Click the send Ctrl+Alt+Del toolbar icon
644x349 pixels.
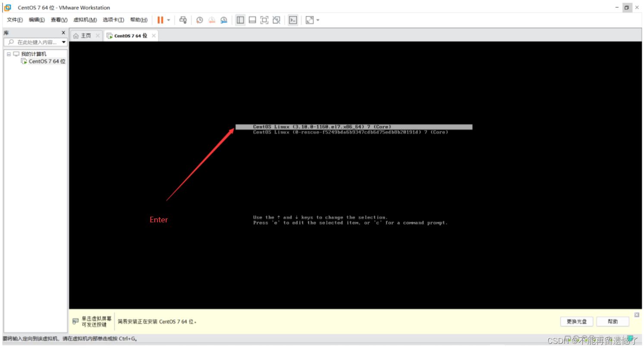[x=183, y=20]
